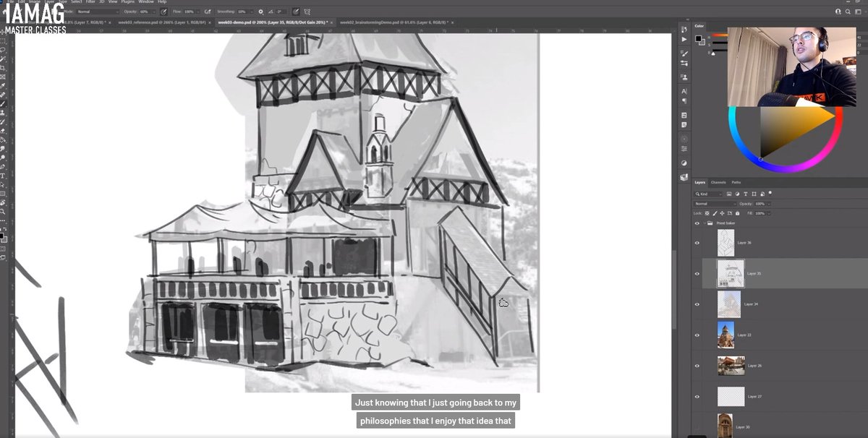
Task: Open the History panel icon
Action: coord(684,29)
